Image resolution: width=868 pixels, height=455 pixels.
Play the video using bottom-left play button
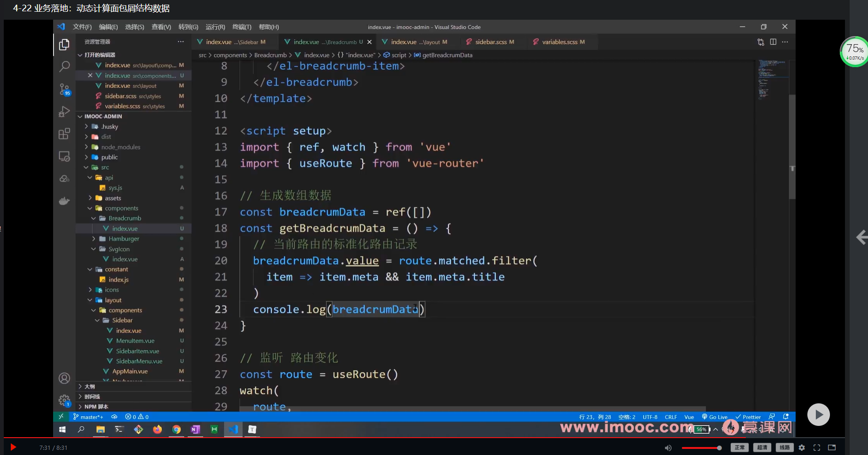tap(13, 447)
